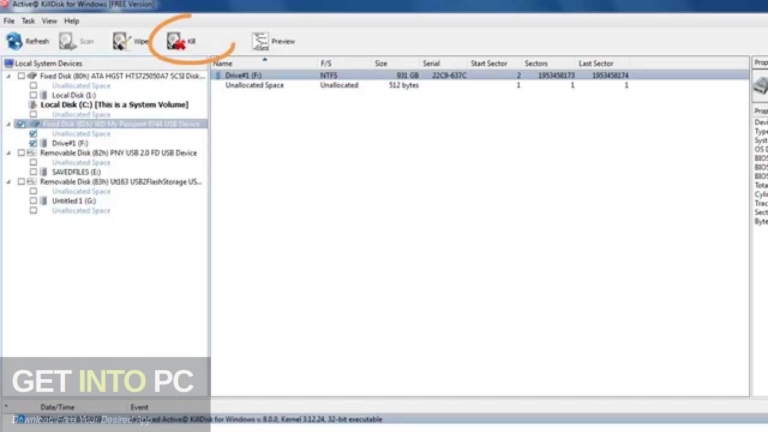The height and width of the screenshot is (432, 768).
Task: Click the Refresh toolbar icon
Action: 14,41
